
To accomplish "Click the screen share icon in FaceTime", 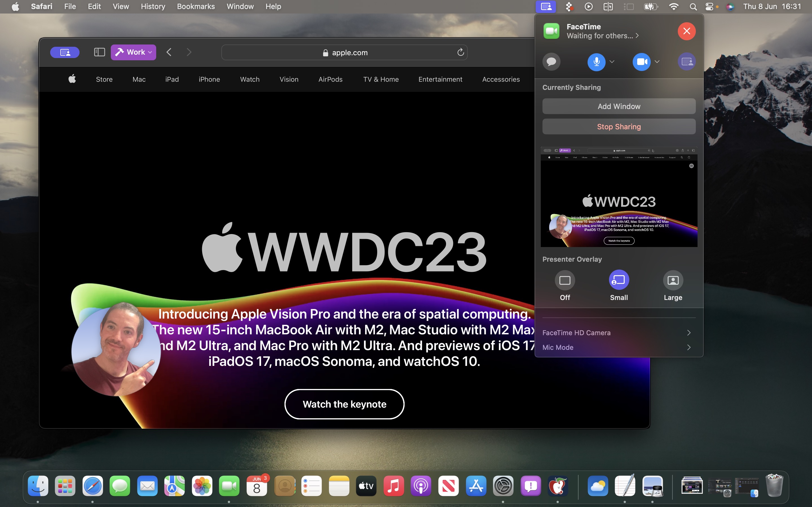I will coord(687,61).
